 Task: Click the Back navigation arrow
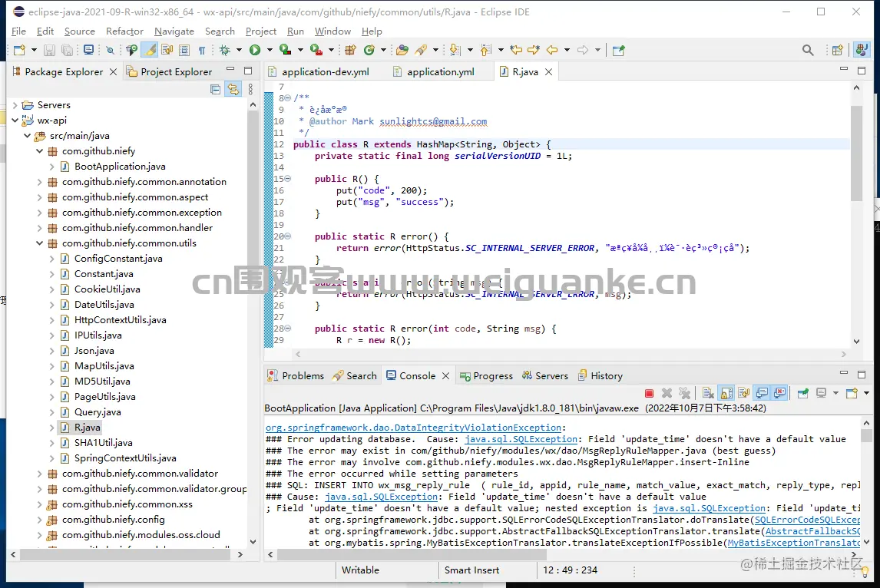(x=552, y=50)
